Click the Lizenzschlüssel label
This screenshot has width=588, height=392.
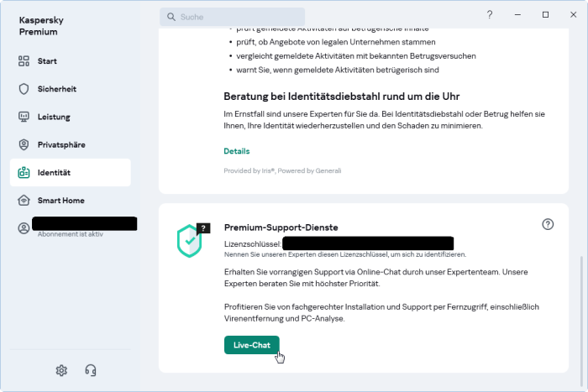click(253, 244)
